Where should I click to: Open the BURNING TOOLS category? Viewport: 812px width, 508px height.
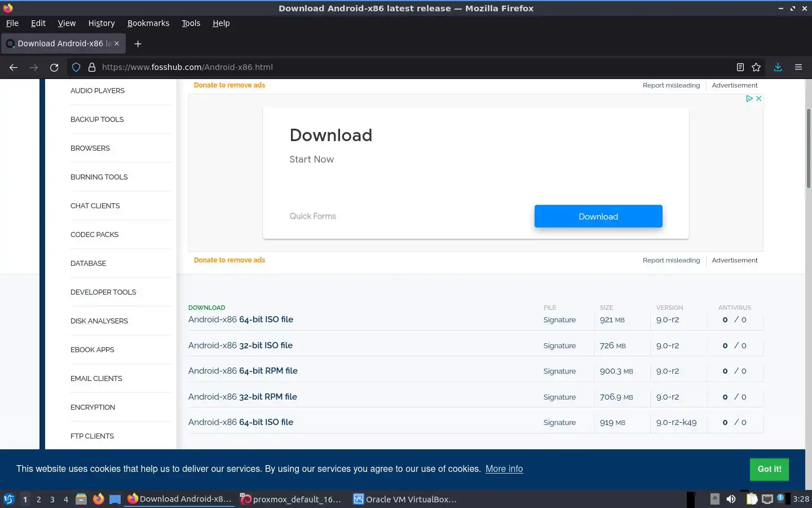99,177
